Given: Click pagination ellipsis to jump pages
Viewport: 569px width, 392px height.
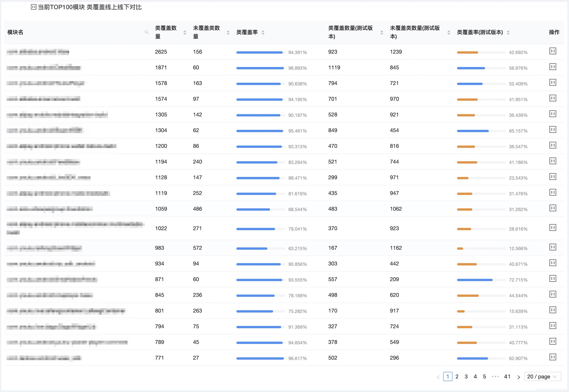Looking at the screenshot, I should coord(495,377).
